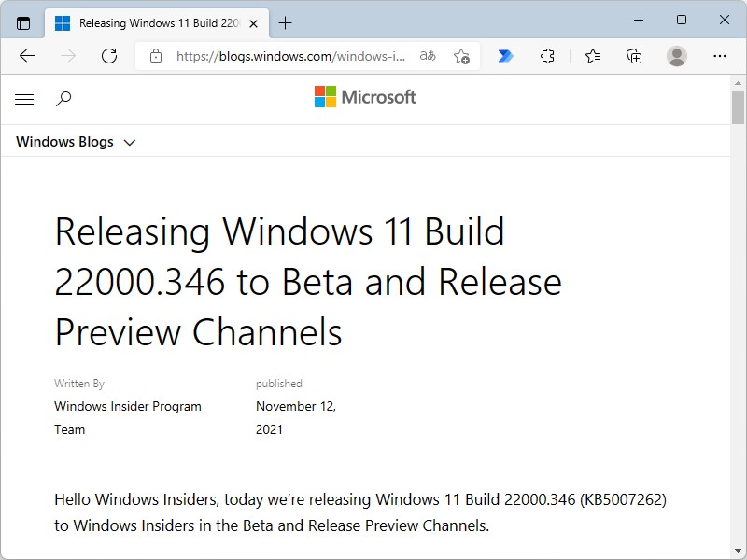Click the site security lock icon
The image size is (747, 560).
coord(157,56)
